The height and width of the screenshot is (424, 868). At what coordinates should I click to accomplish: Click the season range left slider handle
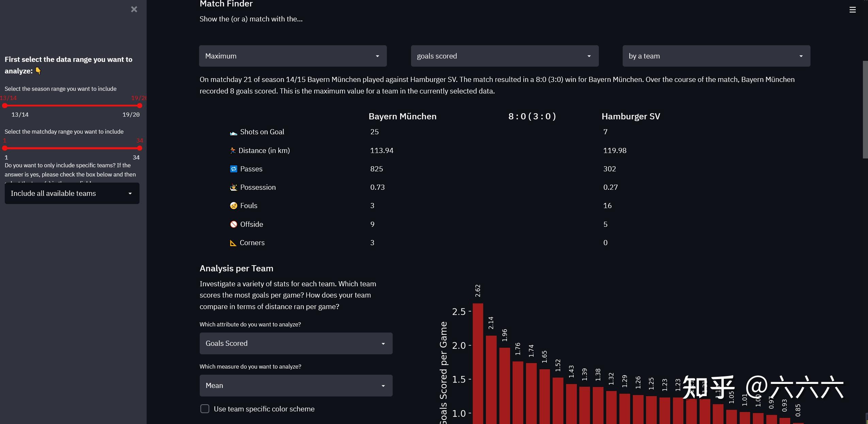coord(5,106)
